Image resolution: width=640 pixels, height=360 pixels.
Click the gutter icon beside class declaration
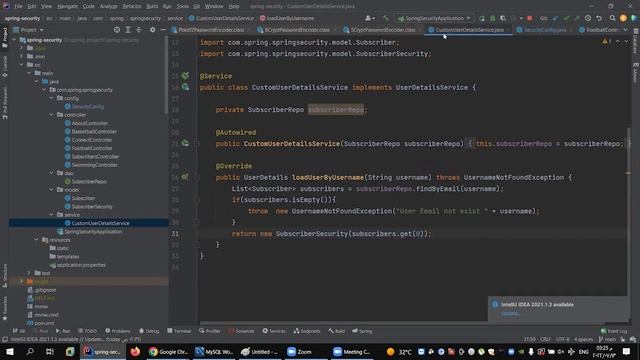(185, 87)
